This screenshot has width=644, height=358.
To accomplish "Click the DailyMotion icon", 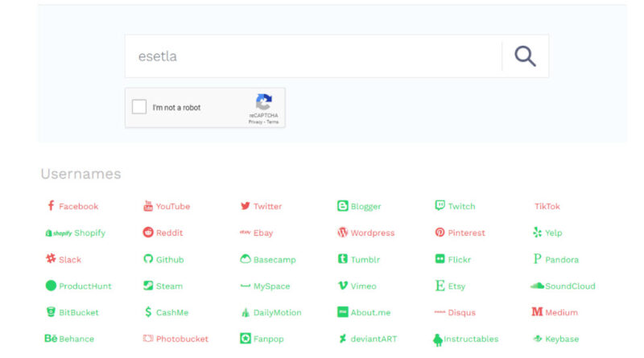I will (246, 312).
